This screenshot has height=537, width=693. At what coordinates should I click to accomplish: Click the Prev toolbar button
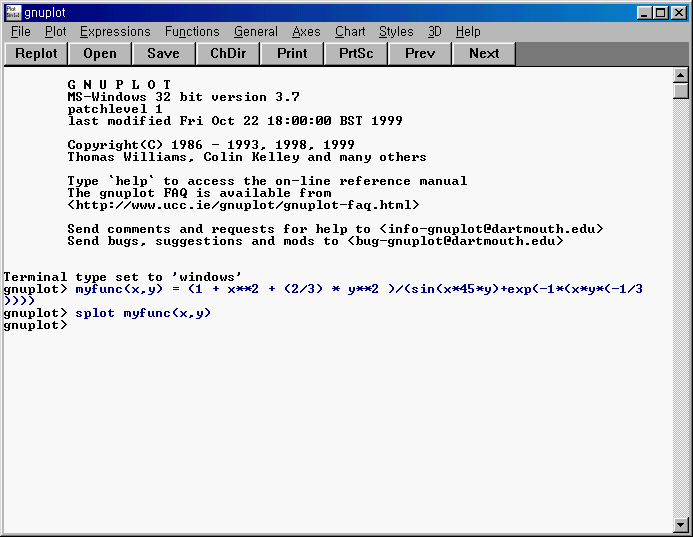[x=420, y=53]
